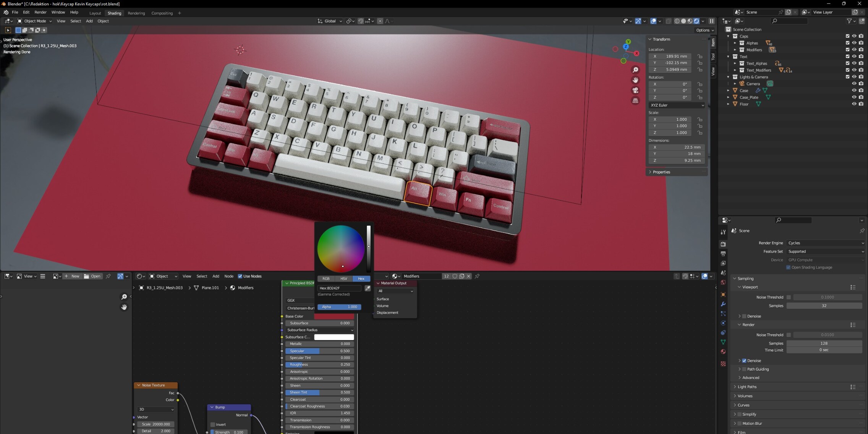Open the Modifiers wrench properties tab

click(x=723, y=304)
